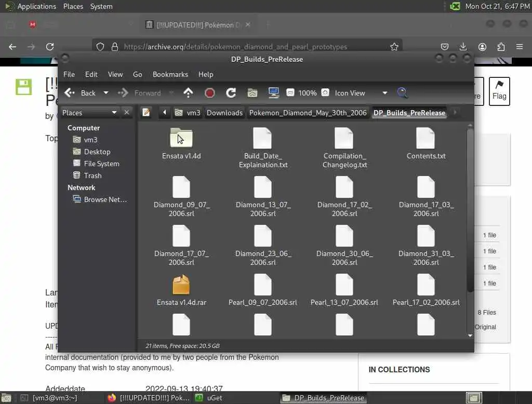Open the Edit menu
Image resolution: width=532 pixels, height=404 pixels.
pyautogui.click(x=91, y=74)
